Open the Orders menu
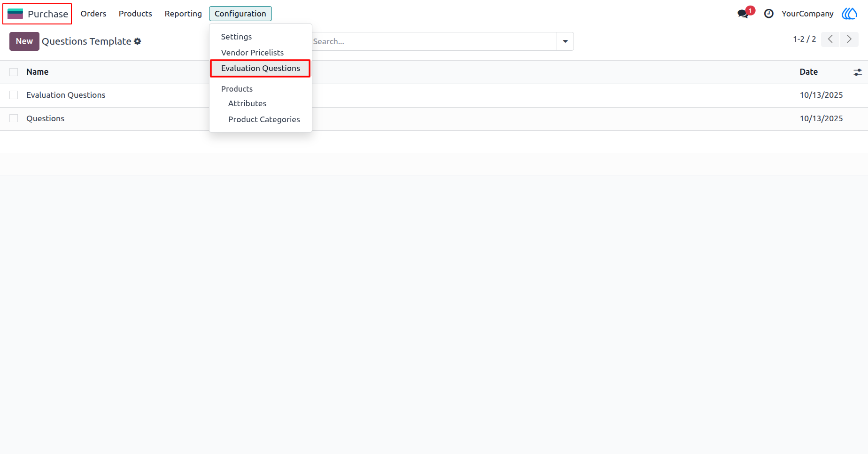The image size is (868, 454). (x=93, y=14)
